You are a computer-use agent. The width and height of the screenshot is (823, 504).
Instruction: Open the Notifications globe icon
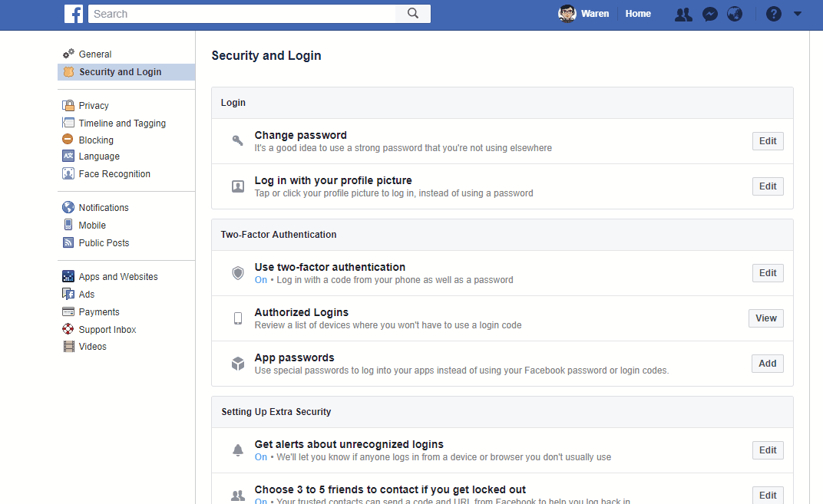[x=735, y=14]
